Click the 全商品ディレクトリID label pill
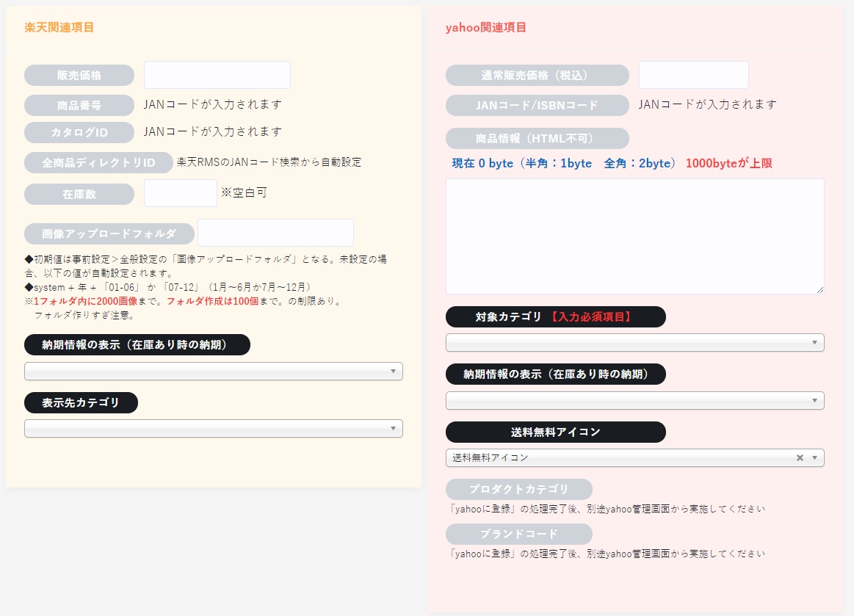 point(98,162)
